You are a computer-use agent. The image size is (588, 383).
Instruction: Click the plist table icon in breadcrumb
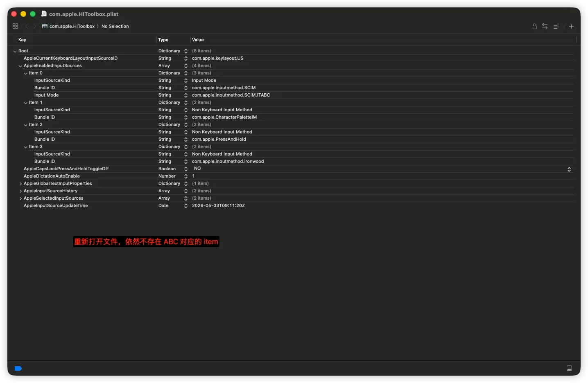[x=45, y=26]
